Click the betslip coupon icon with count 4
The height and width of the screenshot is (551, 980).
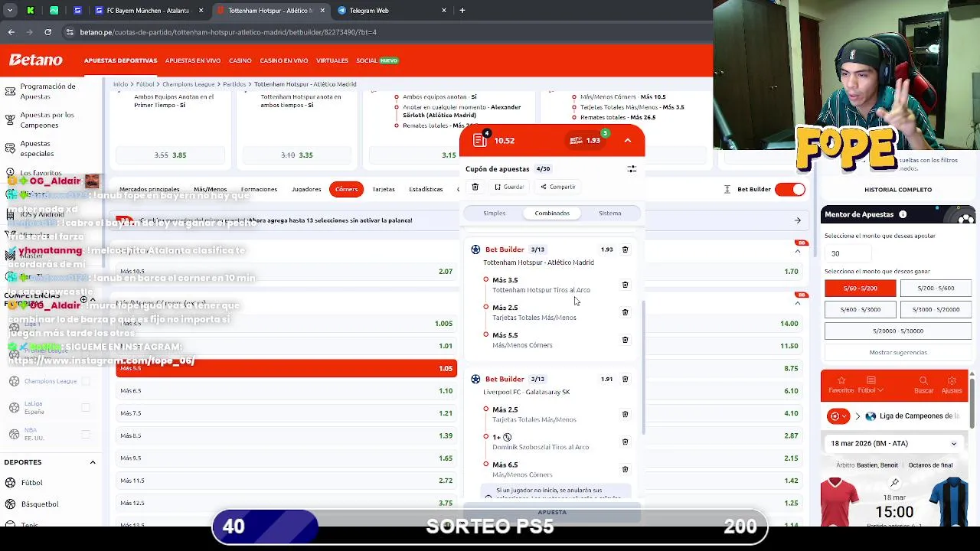coord(480,140)
